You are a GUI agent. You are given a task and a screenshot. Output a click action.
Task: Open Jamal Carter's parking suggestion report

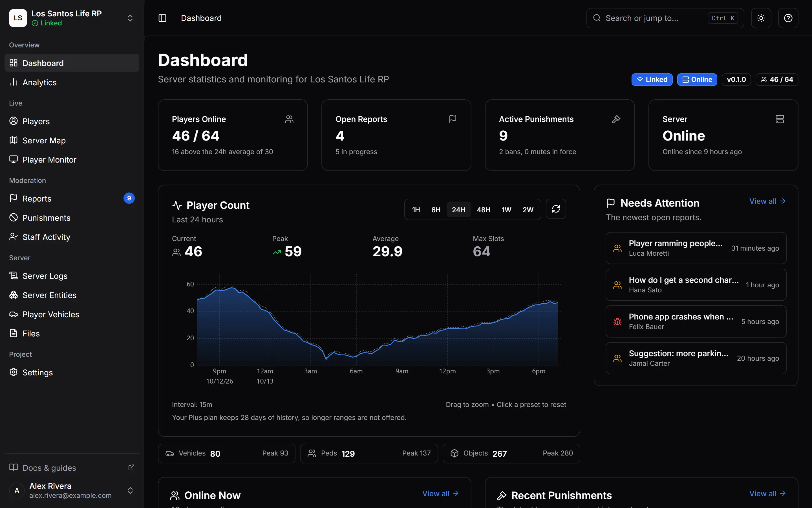(696, 358)
